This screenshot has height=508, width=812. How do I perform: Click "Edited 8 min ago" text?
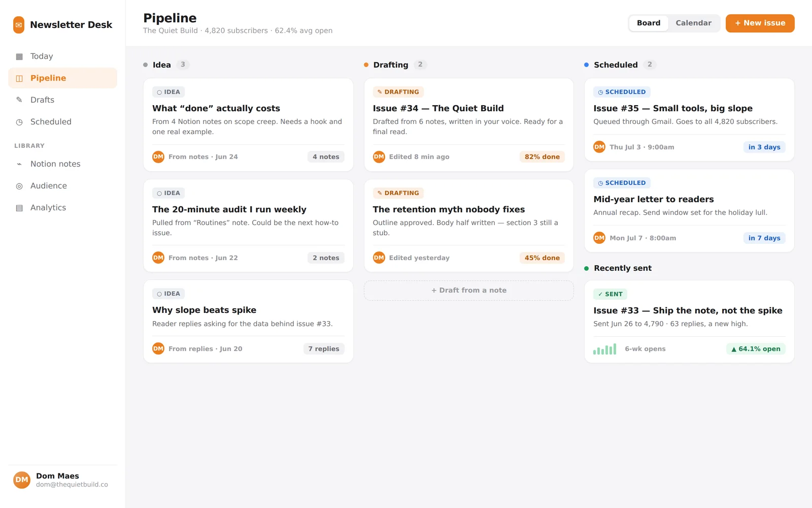coord(419,157)
